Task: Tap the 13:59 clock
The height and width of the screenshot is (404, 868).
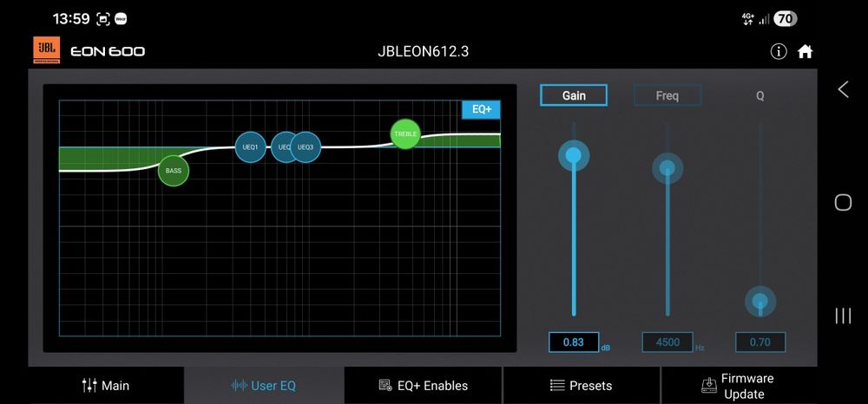Action: 71,19
